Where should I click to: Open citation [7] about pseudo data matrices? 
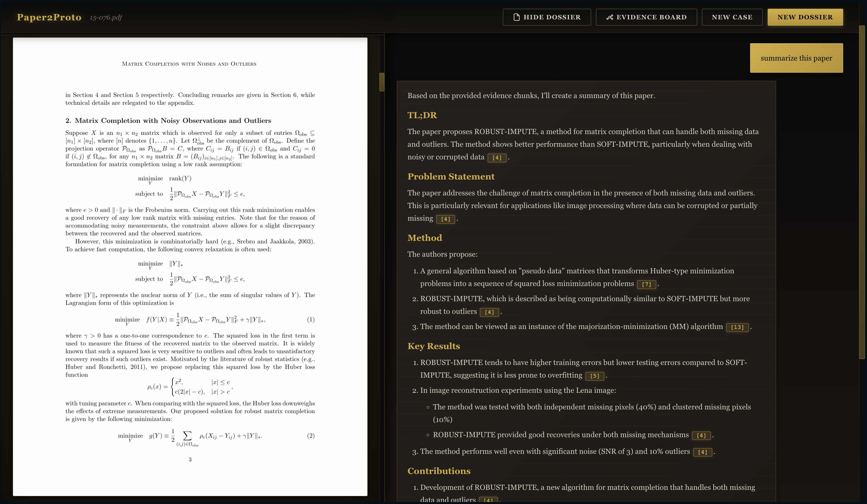(646, 284)
